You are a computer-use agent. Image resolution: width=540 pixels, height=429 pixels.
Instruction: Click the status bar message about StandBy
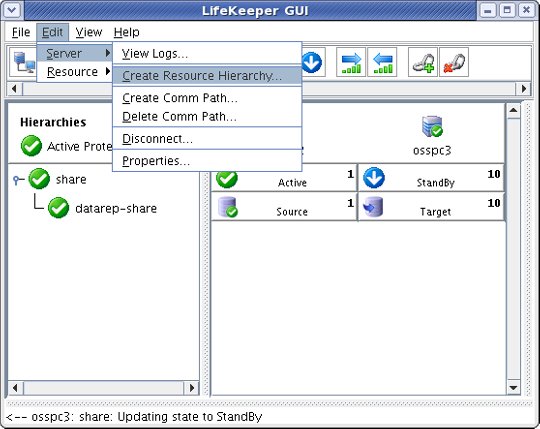[x=134, y=417]
